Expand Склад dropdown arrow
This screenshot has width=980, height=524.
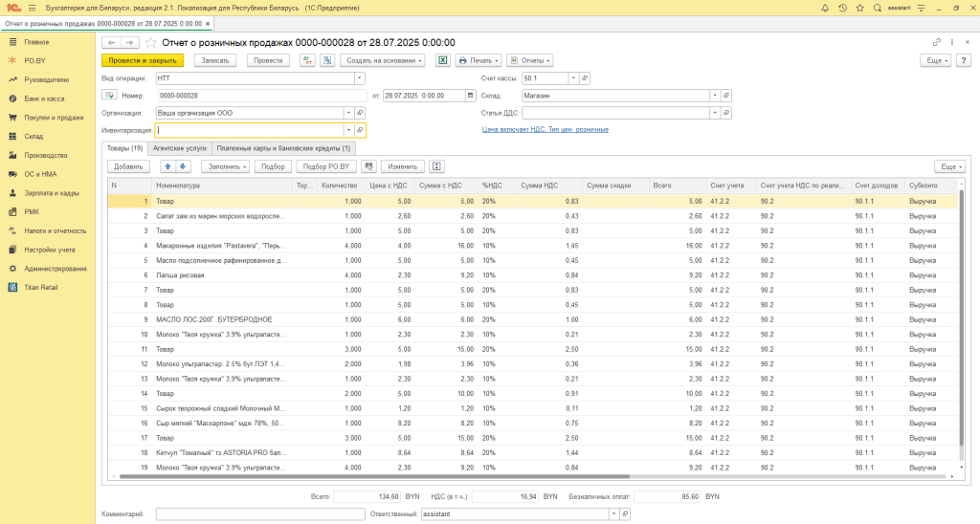[x=715, y=96]
